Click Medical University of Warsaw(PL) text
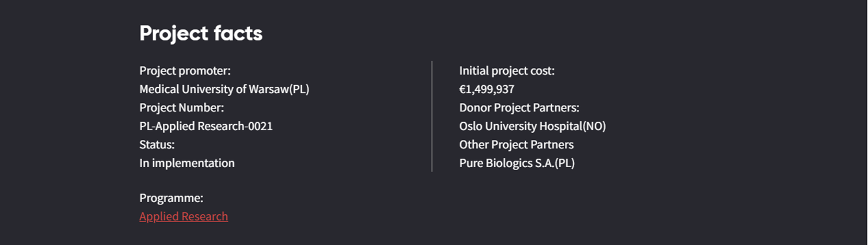This screenshot has height=245, width=868. (224, 89)
